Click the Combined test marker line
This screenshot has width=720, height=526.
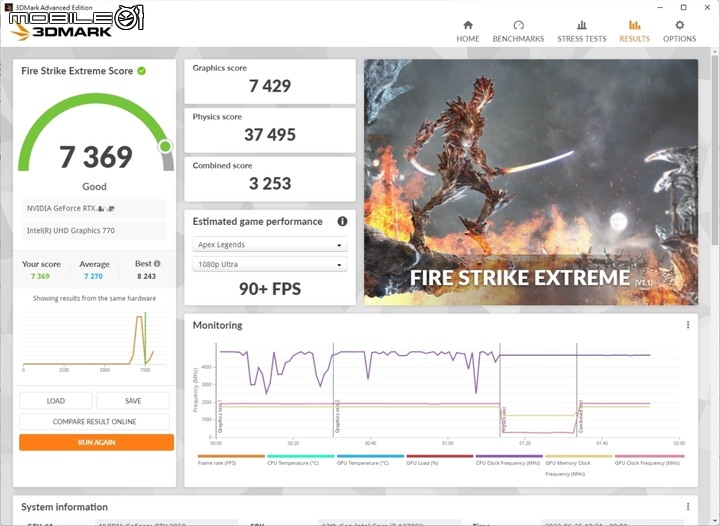(577, 390)
